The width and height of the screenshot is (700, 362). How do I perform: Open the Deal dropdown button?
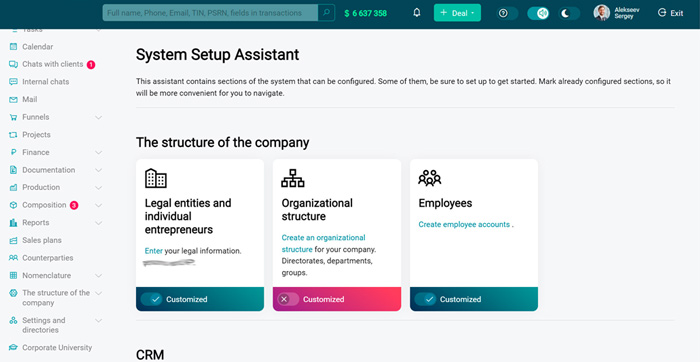(457, 13)
